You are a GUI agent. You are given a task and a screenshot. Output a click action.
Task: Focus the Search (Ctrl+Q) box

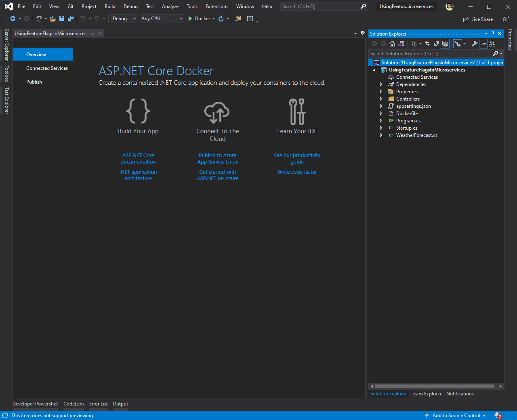pyautogui.click(x=324, y=6)
